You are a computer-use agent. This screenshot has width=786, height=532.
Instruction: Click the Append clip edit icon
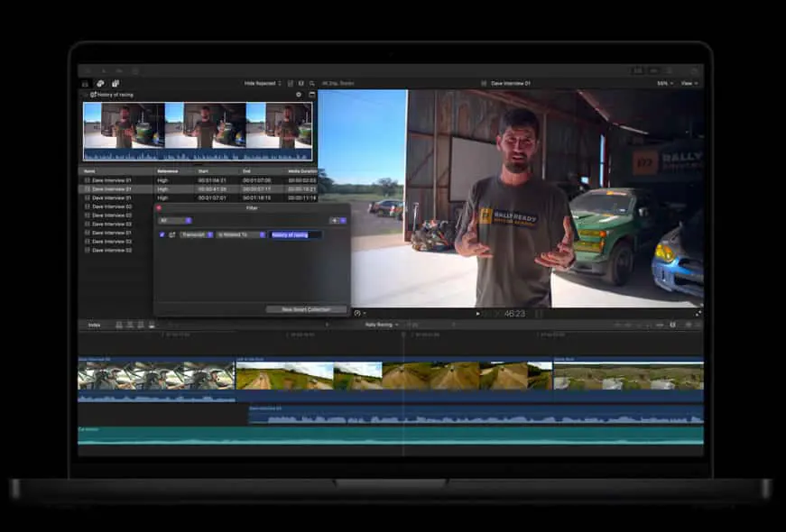pos(141,326)
